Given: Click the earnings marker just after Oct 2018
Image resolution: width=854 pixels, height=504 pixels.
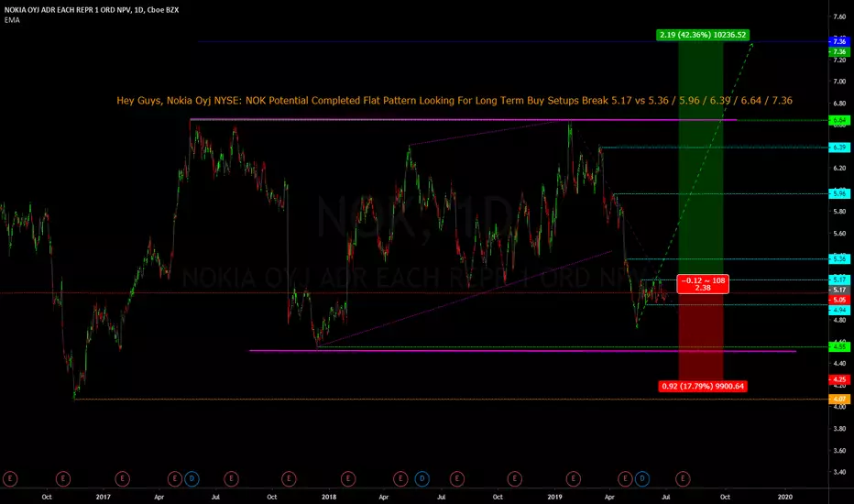Looking at the screenshot, I should click(515, 479).
